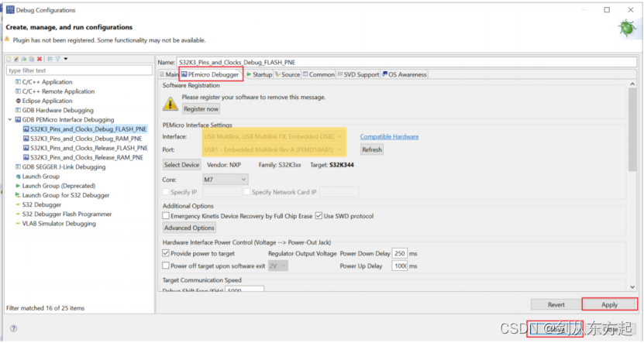Click the settings panel vertical scrollbar thumb
This screenshot has width=644, height=343.
coord(632,129)
